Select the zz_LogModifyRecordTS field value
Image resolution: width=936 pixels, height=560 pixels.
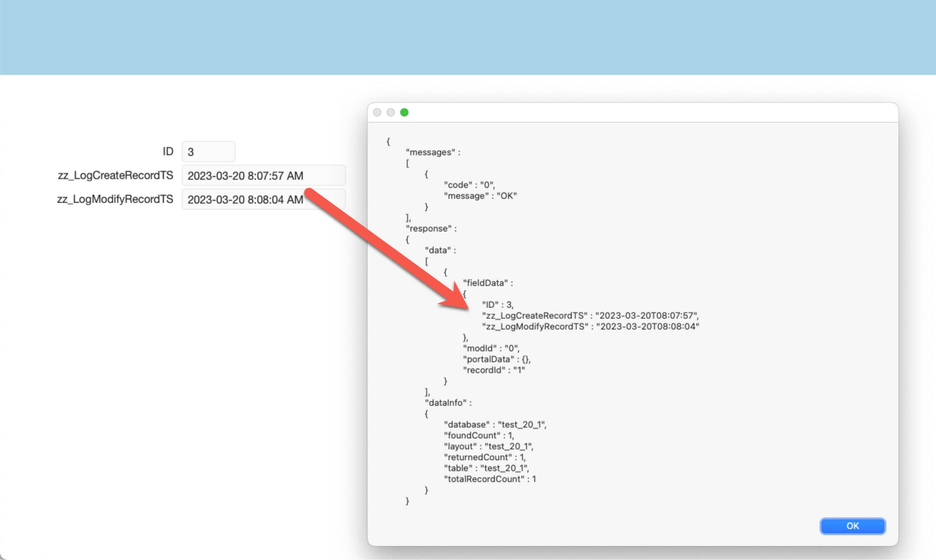(264, 199)
